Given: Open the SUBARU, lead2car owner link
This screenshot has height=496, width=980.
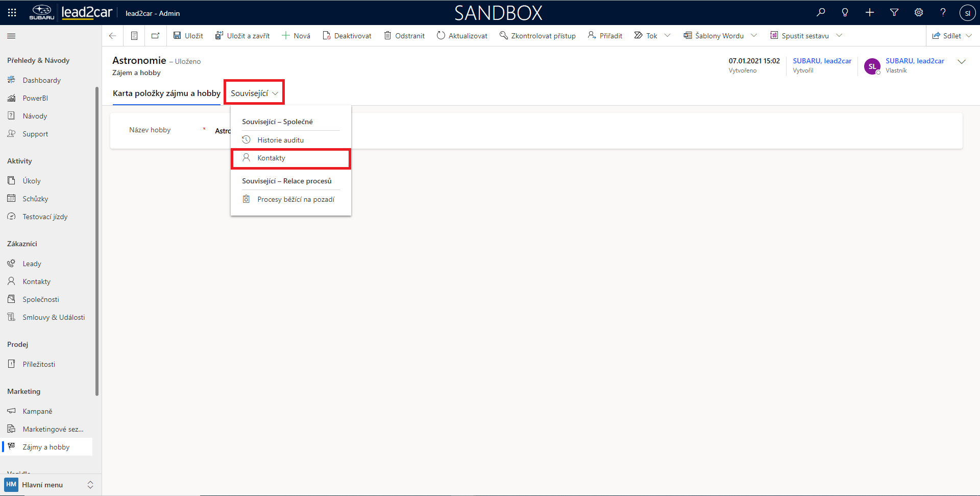Looking at the screenshot, I should tap(915, 61).
